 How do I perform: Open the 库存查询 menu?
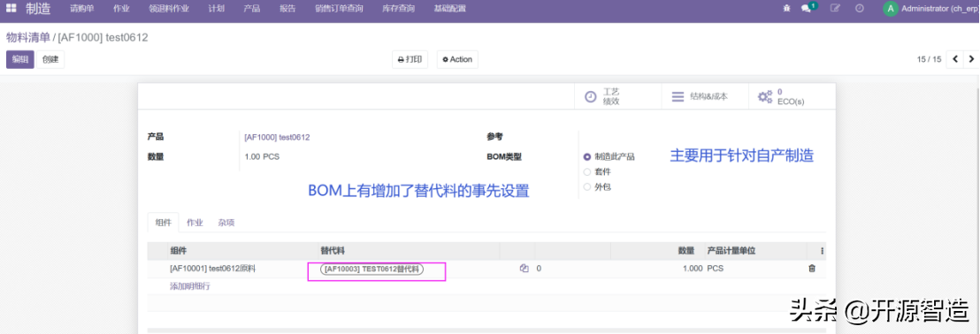click(398, 9)
